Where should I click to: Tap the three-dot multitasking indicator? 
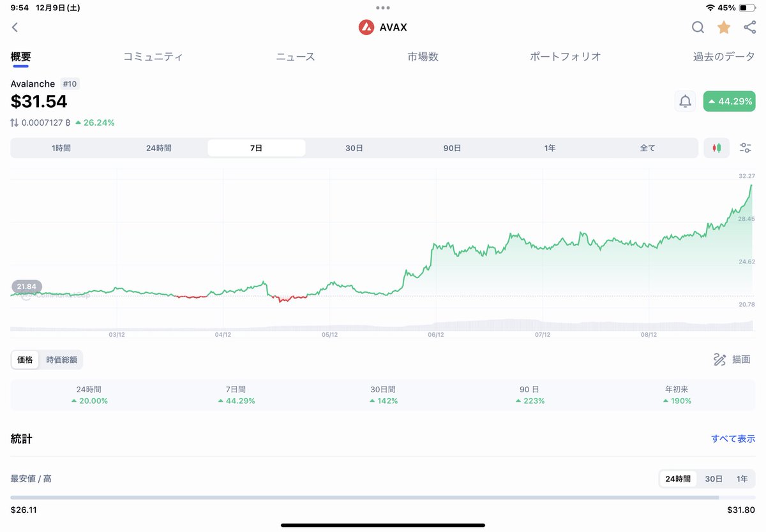coord(383,8)
